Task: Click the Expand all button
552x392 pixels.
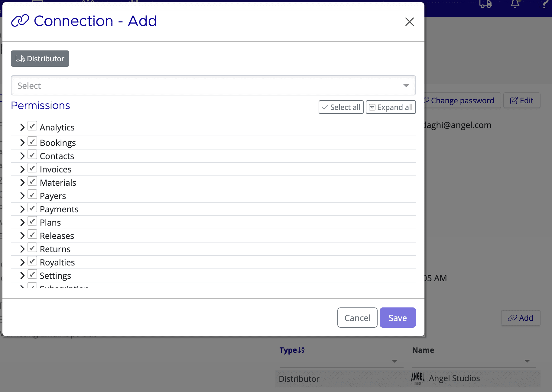Action: tap(391, 107)
